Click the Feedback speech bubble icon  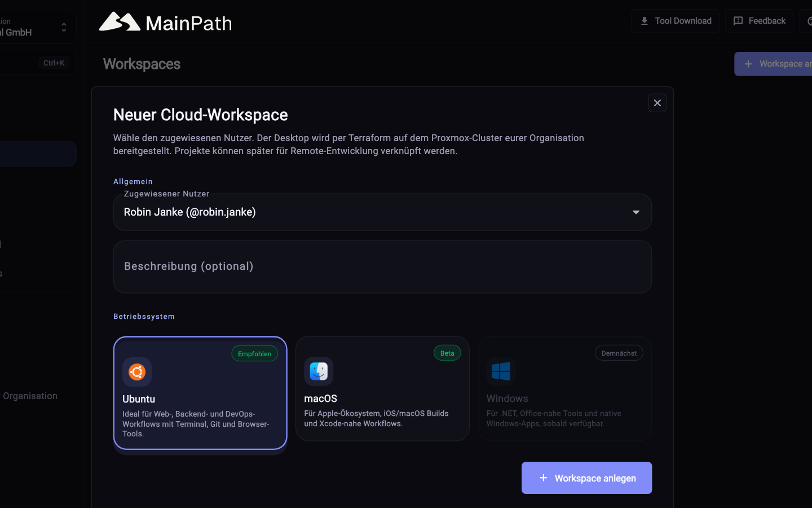pyautogui.click(x=738, y=21)
